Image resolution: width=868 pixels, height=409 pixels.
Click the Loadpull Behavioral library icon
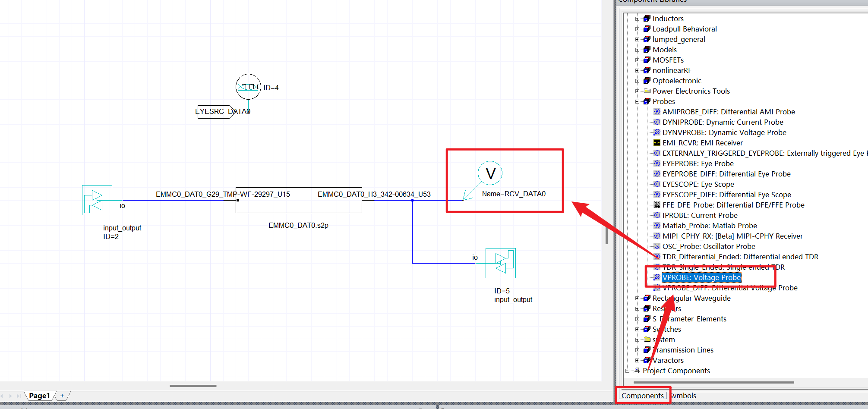[x=647, y=29]
